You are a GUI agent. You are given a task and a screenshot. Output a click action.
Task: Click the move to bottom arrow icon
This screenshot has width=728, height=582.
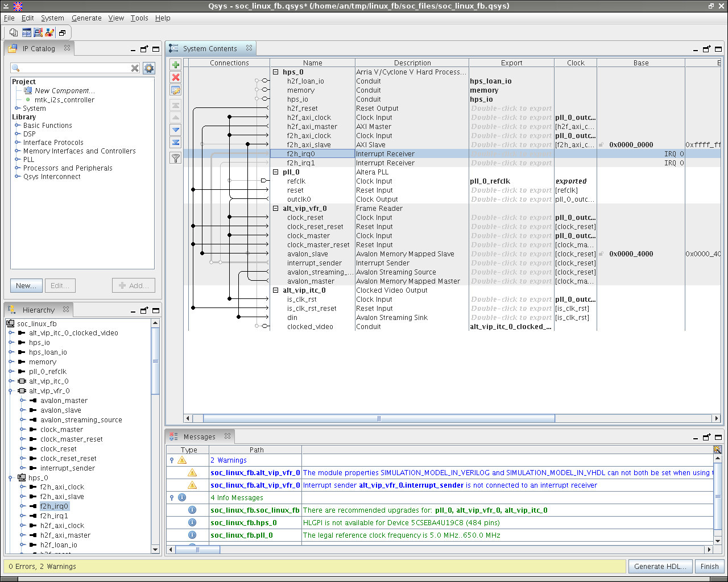tap(176, 143)
